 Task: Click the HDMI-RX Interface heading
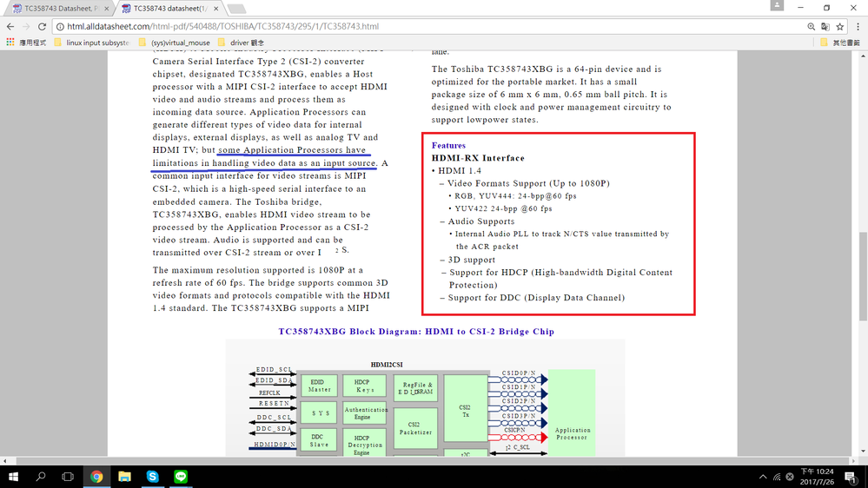click(x=478, y=158)
